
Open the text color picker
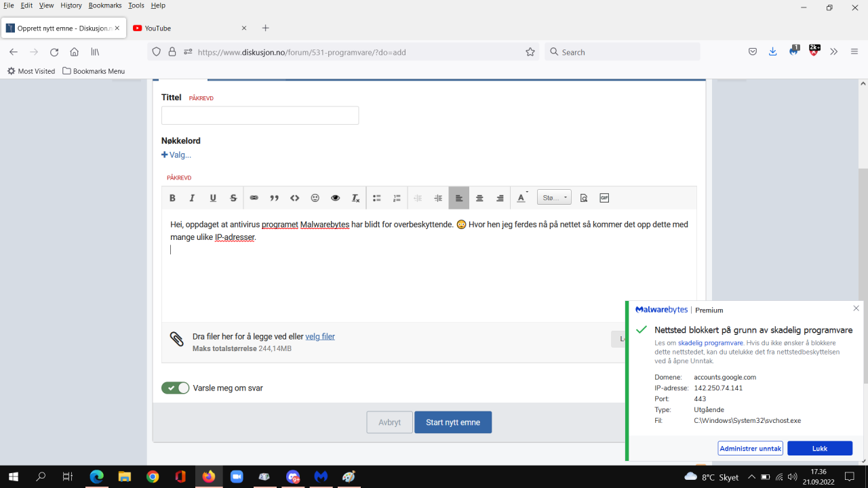coord(521,198)
